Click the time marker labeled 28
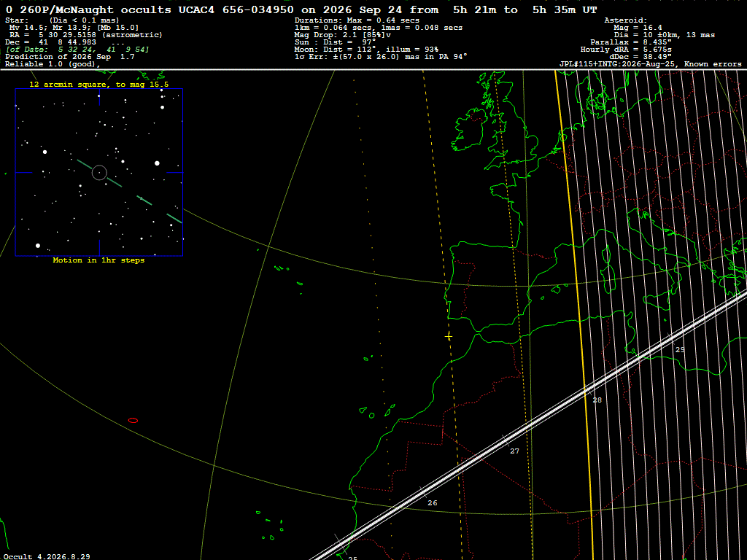This screenshot has height=560, width=747. tap(597, 400)
